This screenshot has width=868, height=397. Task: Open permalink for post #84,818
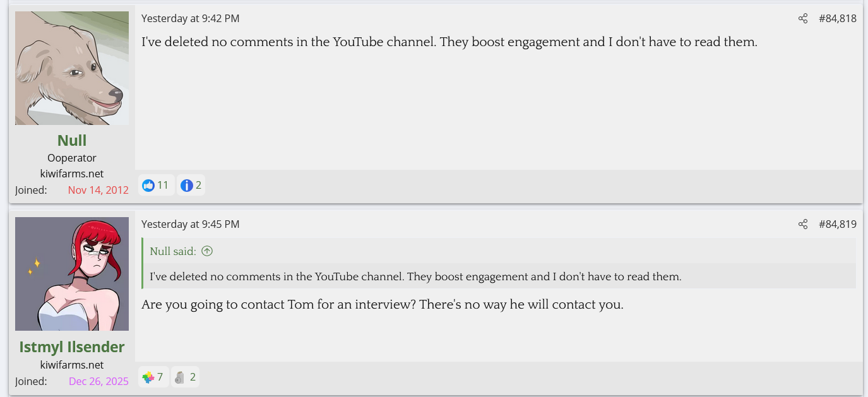coord(837,19)
